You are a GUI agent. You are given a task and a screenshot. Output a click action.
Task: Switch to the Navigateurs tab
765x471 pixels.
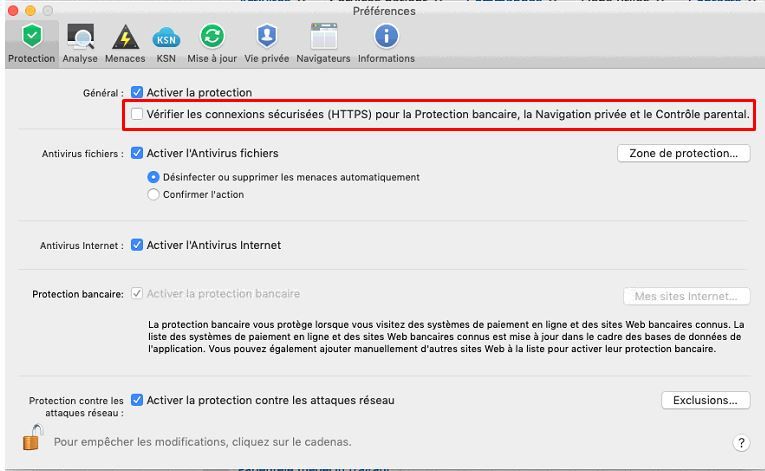point(323,44)
